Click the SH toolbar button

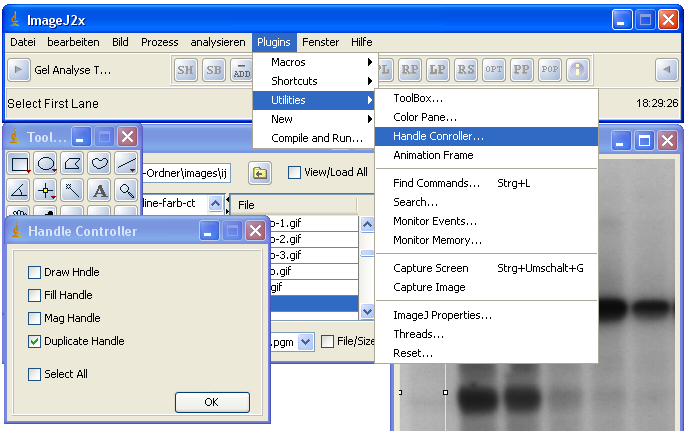(x=186, y=70)
